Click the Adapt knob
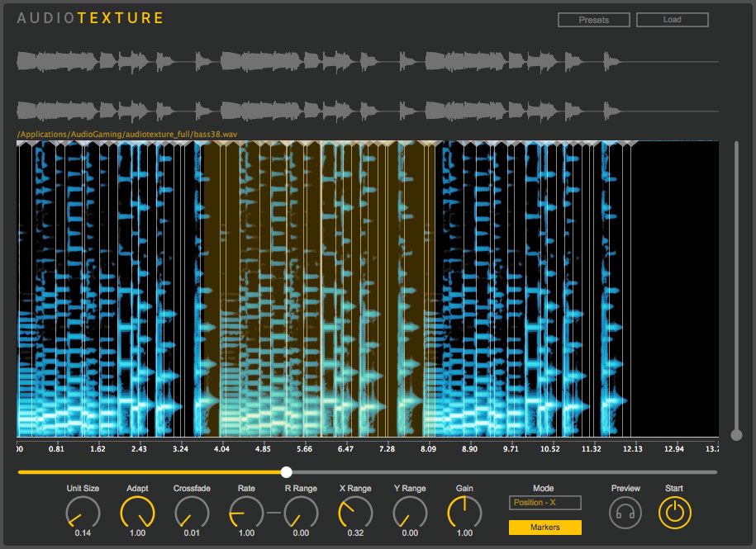The height and width of the screenshot is (549, 756). tap(137, 513)
